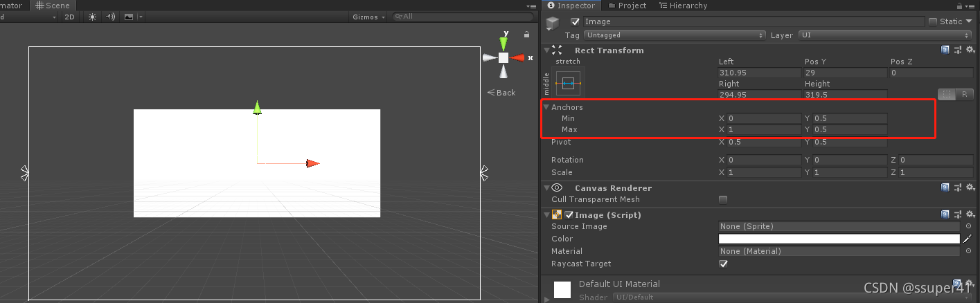
Task: Open the GameObject icon cube picker
Action: pos(552,24)
